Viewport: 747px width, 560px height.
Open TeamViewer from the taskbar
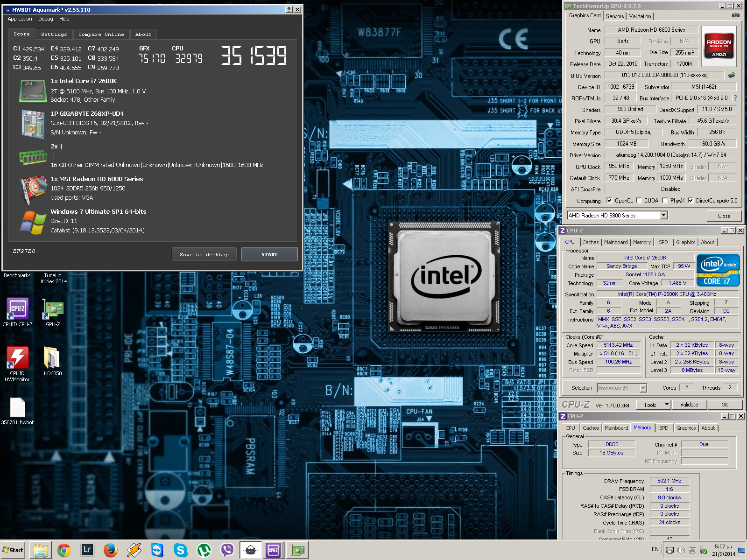tap(157, 550)
